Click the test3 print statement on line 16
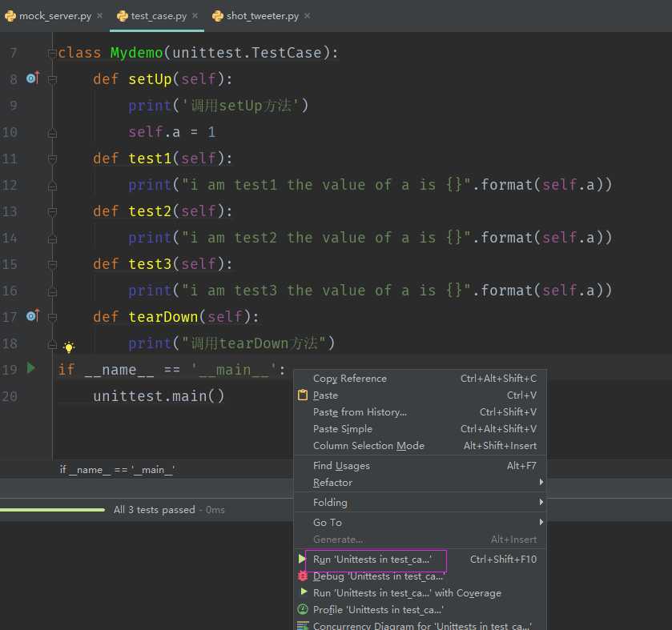This screenshot has width=672, height=630. (370, 291)
